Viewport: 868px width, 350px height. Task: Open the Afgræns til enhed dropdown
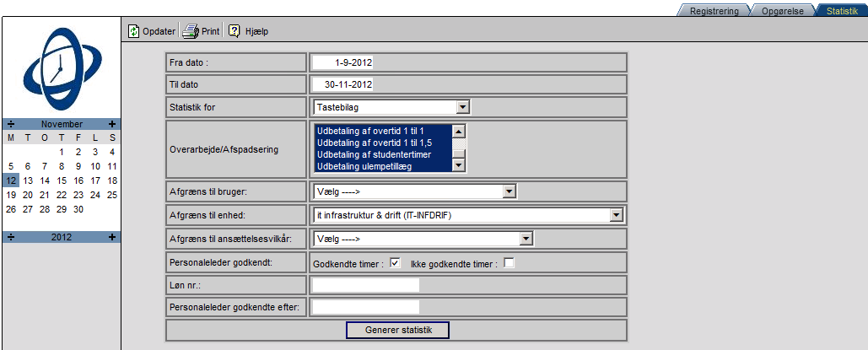(615, 215)
